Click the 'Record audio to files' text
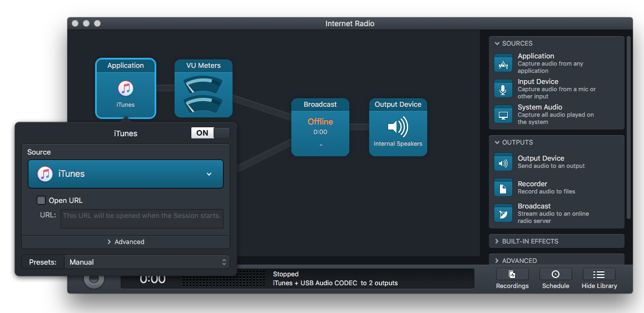Image resolution: width=644 pixels, height=313 pixels. point(546,191)
